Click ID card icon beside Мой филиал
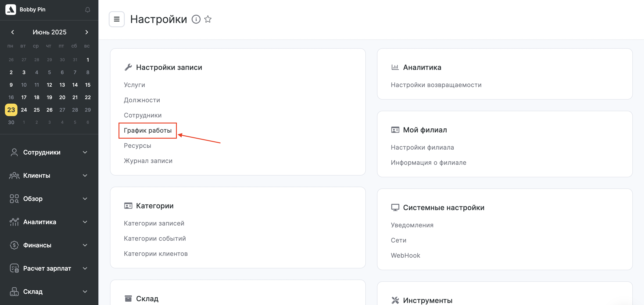The height and width of the screenshot is (305, 644). 395,130
